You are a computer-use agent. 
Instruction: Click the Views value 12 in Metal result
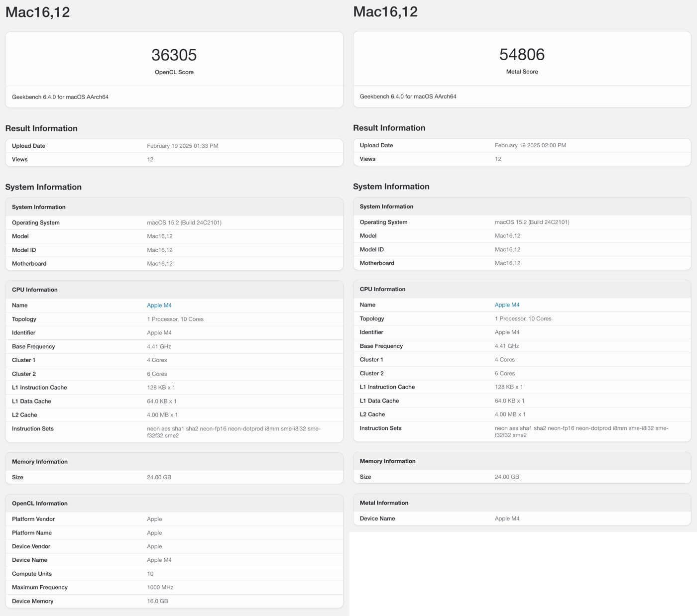(x=498, y=159)
